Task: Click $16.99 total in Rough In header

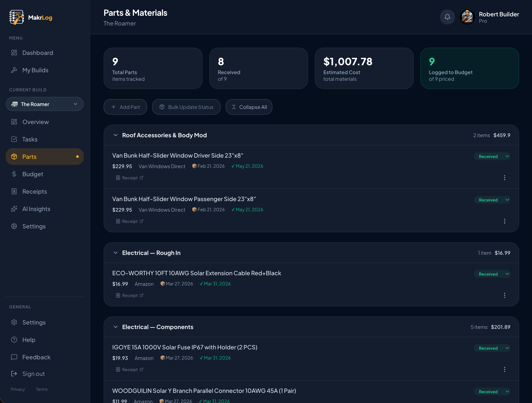Action: tap(502, 253)
